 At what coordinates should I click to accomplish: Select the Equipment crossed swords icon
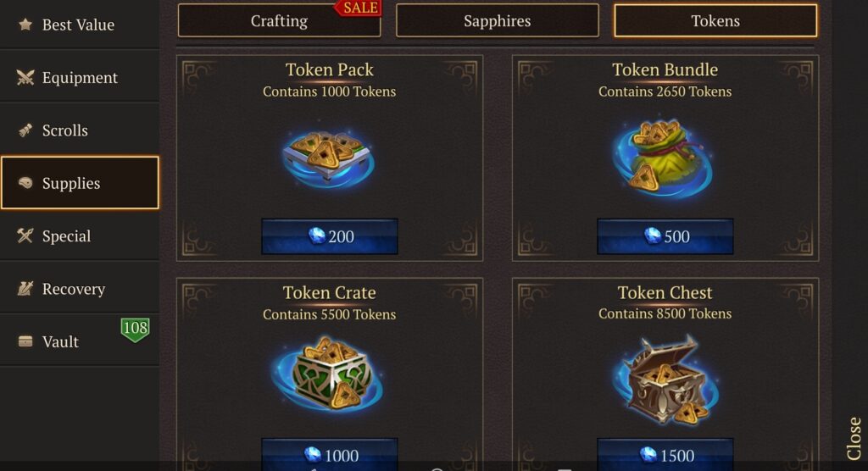click(x=25, y=77)
